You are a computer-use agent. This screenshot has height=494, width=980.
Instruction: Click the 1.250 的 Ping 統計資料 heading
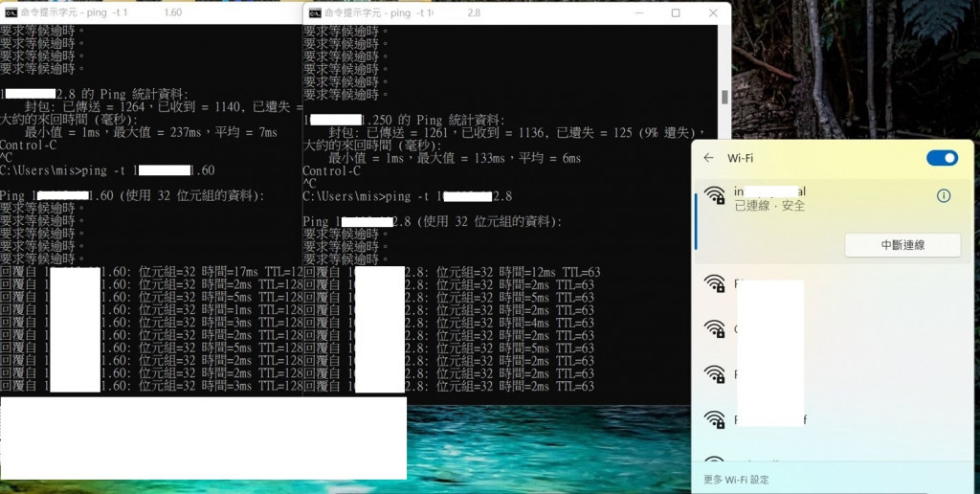(404, 120)
